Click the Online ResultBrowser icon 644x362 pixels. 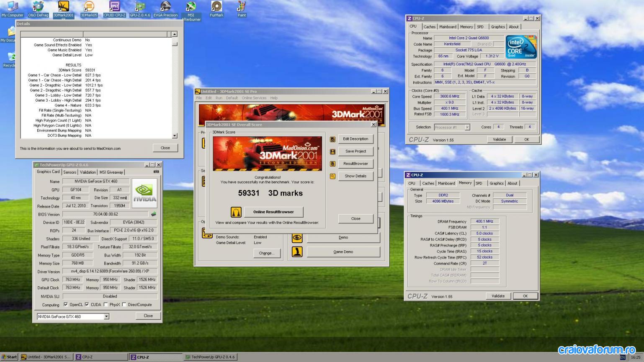(x=236, y=212)
